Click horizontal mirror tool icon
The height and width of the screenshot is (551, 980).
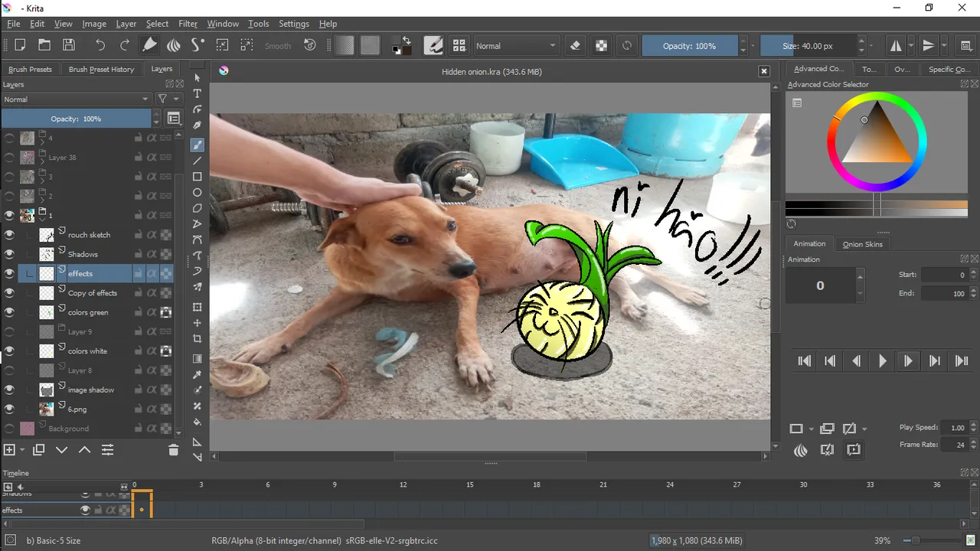pos(896,45)
